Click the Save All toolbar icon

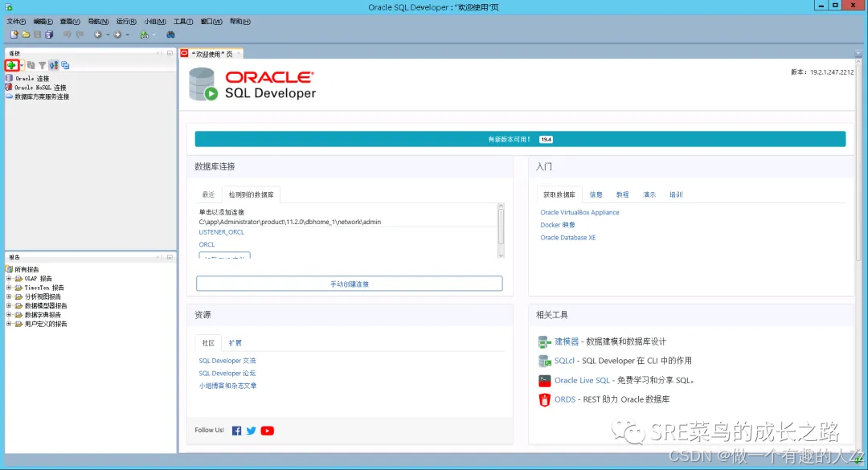[x=49, y=35]
